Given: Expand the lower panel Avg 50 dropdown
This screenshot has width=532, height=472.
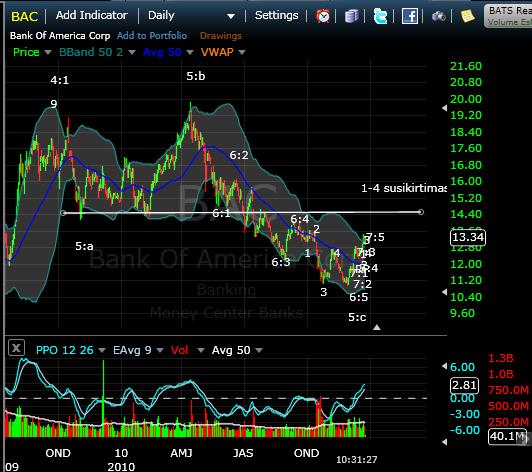Looking at the screenshot, I should pos(259,350).
